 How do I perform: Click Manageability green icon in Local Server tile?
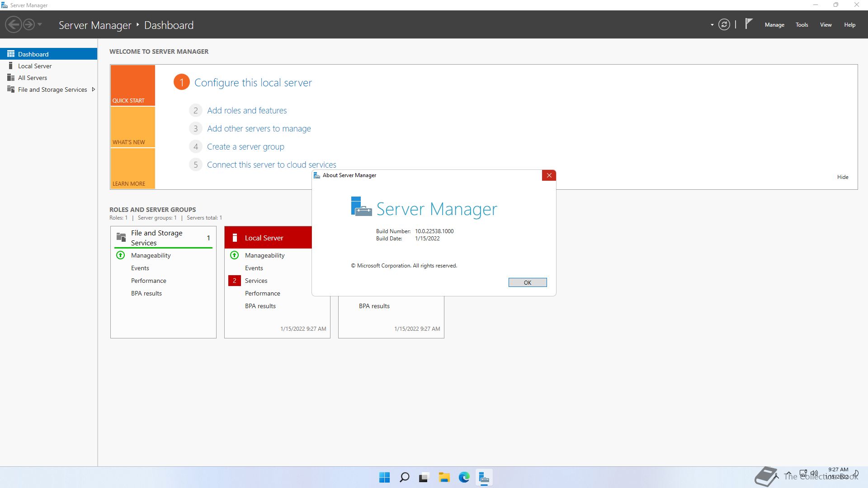tap(235, 255)
